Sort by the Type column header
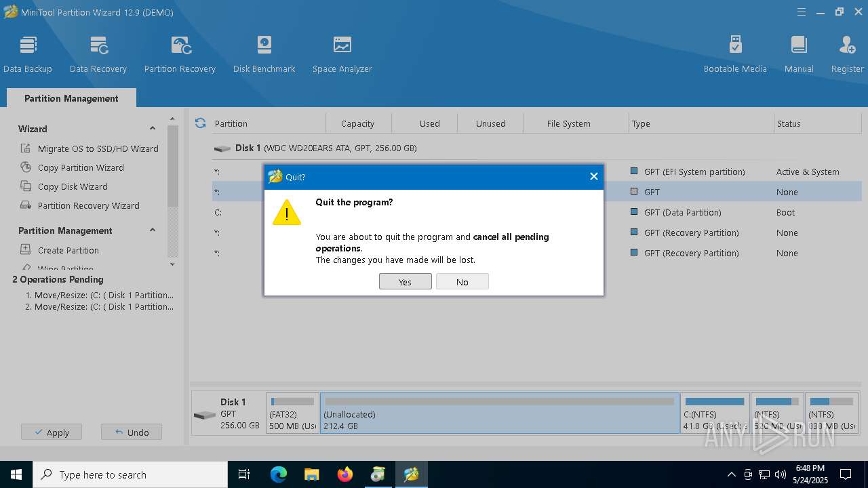The height and width of the screenshot is (488, 868). (x=701, y=123)
